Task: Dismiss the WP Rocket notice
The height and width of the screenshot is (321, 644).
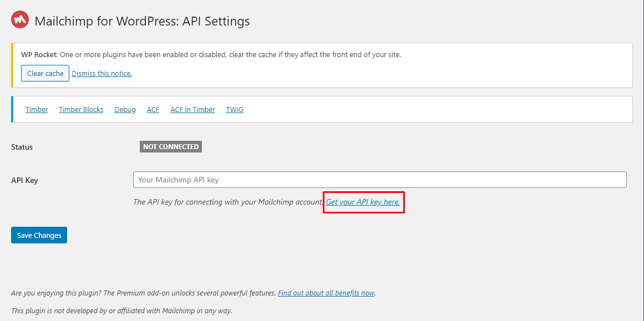Action: click(x=102, y=74)
